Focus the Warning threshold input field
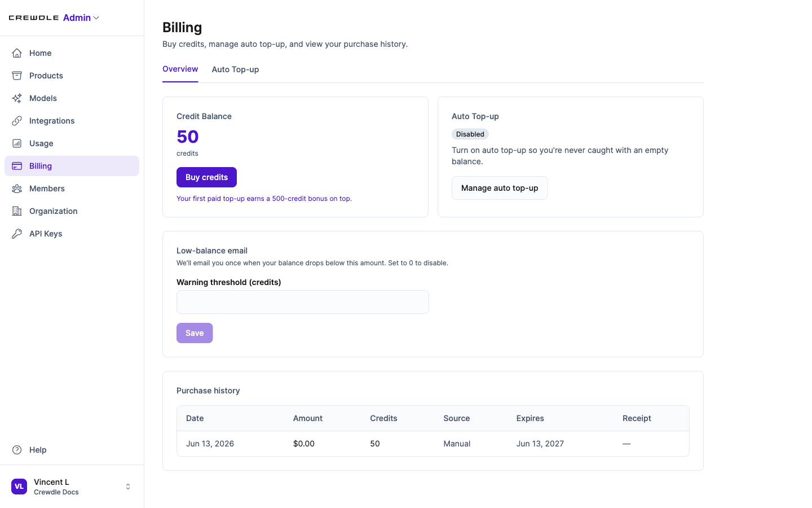812x508 pixels. (x=303, y=302)
